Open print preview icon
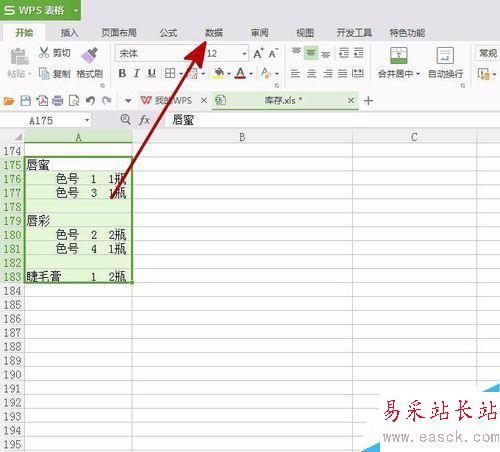The height and width of the screenshot is (452, 500). [x=74, y=100]
